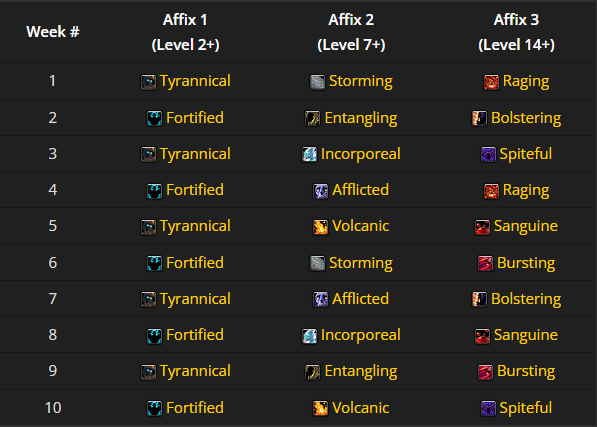Click the Incorporeal icon in week 3
Image resolution: width=597 pixels, height=427 pixels.
[x=309, y=155]
